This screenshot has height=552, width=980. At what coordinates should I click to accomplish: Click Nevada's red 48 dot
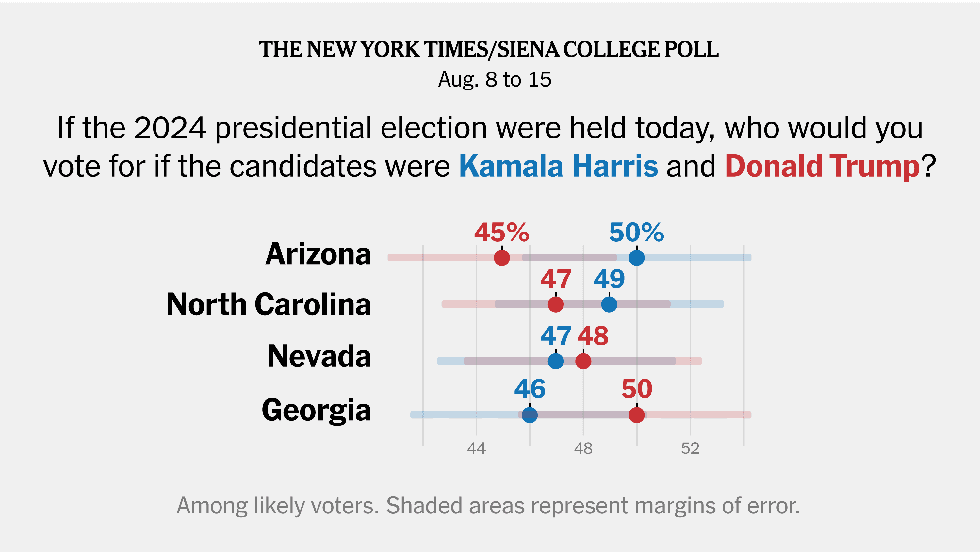click(583, 361)
